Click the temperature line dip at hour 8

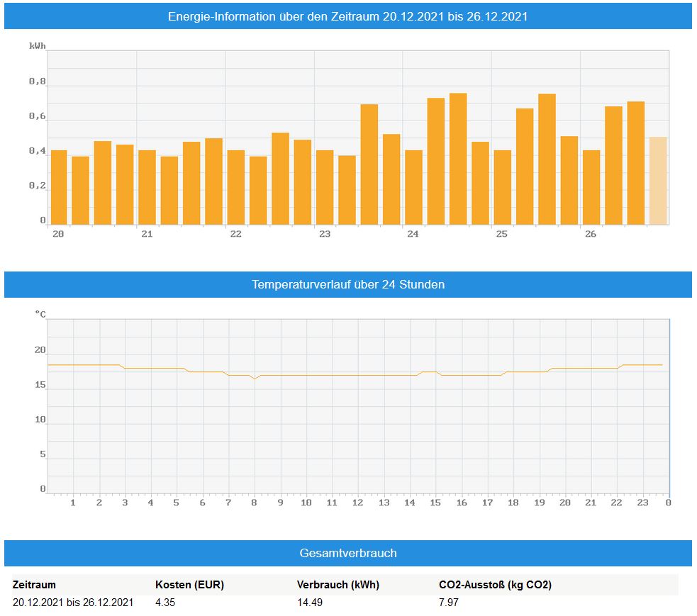[255, 379]
